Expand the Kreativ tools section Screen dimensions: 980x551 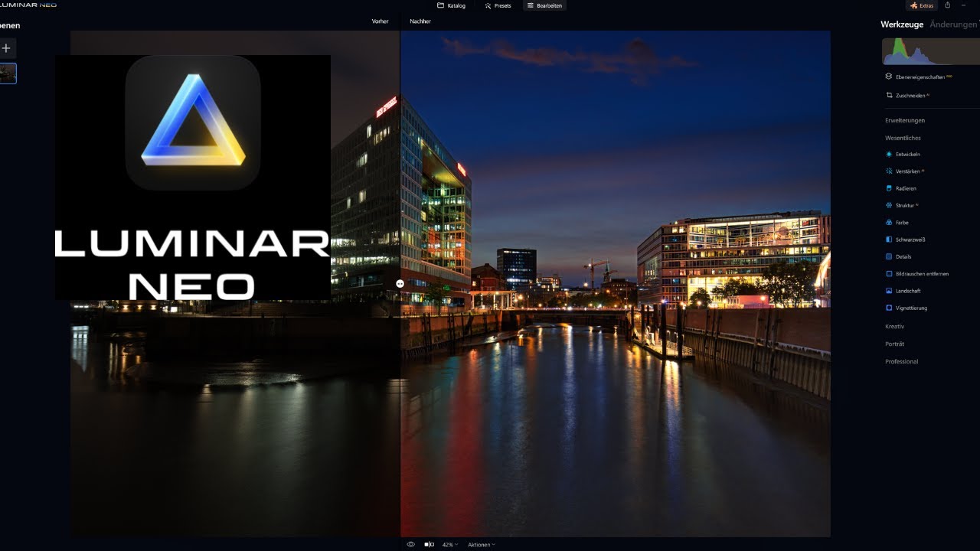[894, 327]
